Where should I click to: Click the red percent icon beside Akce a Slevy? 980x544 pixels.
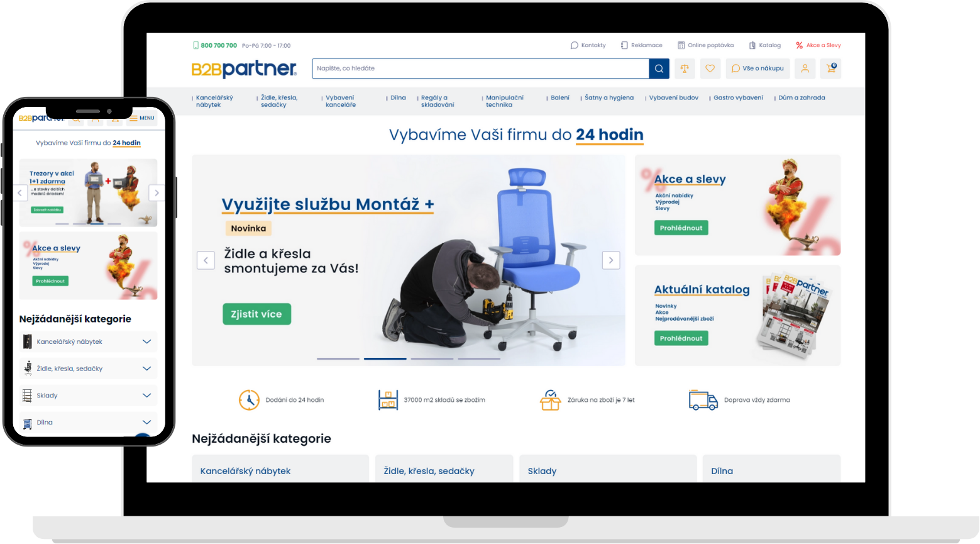click(799, 45)
